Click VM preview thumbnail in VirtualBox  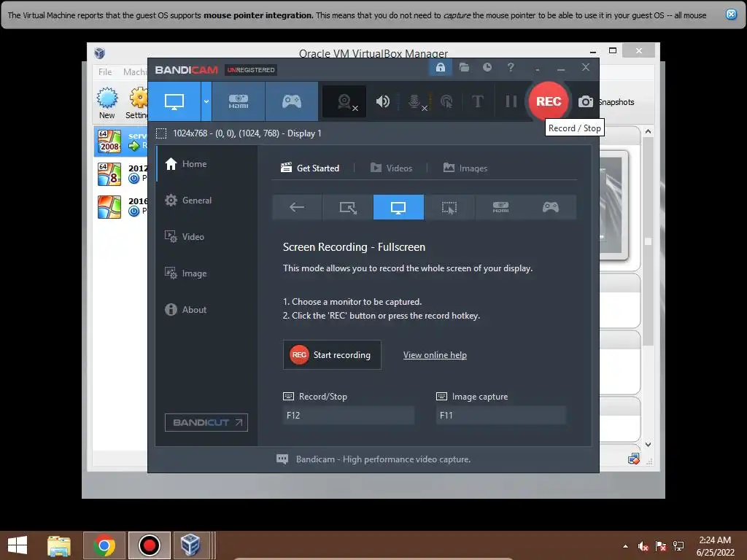613,205
